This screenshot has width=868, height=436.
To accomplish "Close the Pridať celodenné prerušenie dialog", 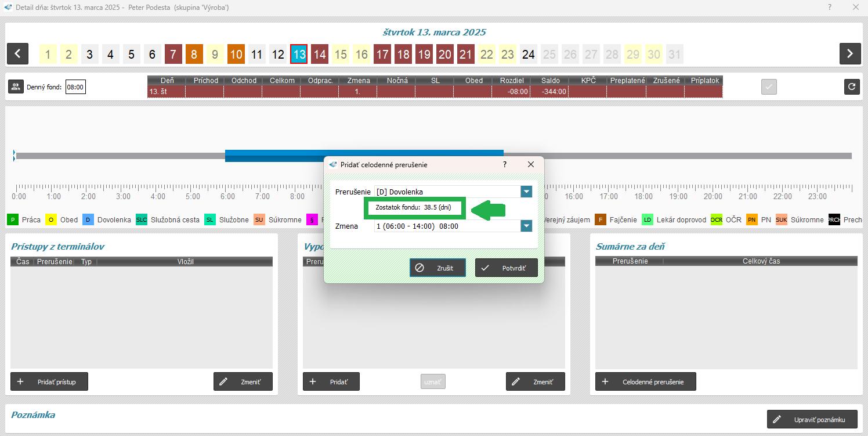I will (530, 164).
